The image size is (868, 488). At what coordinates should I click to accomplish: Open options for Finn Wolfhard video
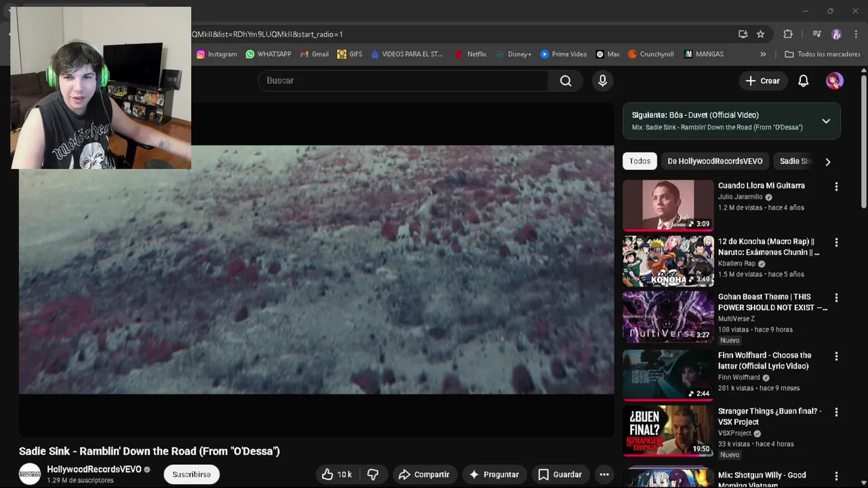coord(836,356)
